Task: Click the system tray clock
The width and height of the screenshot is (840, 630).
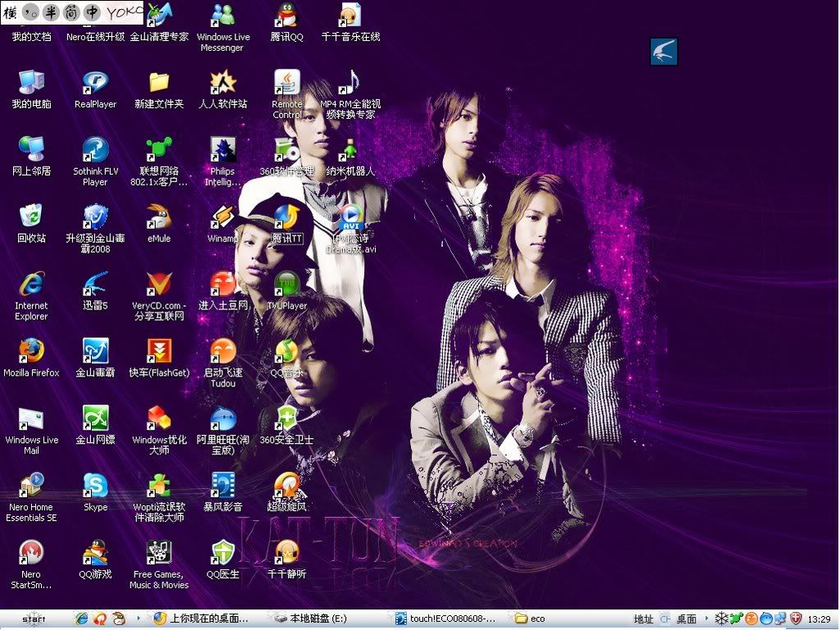Action: [x=819, y=619]
